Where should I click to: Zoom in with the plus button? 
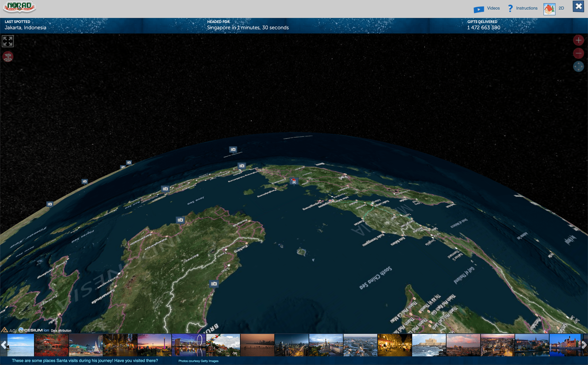pyautogui.click(x=578, y=40)
